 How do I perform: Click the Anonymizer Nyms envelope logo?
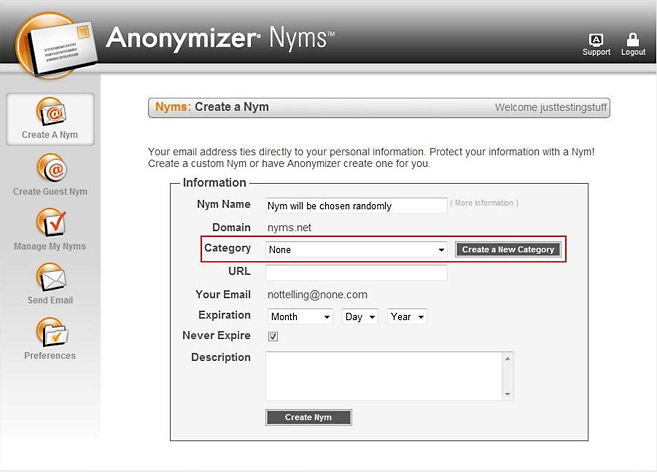pyautogui.click(x=53, y=40)
